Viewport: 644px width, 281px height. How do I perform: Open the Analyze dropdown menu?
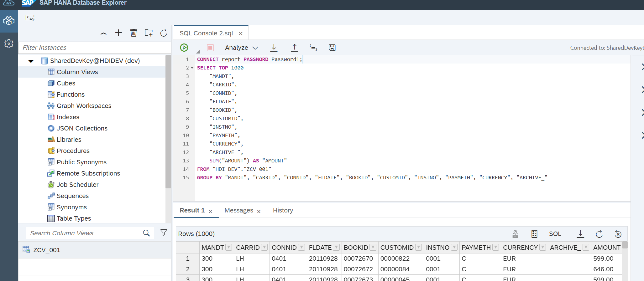[x=241, y=48]
